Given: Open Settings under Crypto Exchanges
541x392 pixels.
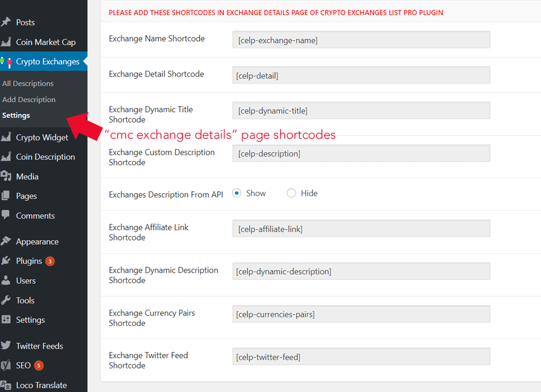Looking at the screenshot, I should click(16, 115).
